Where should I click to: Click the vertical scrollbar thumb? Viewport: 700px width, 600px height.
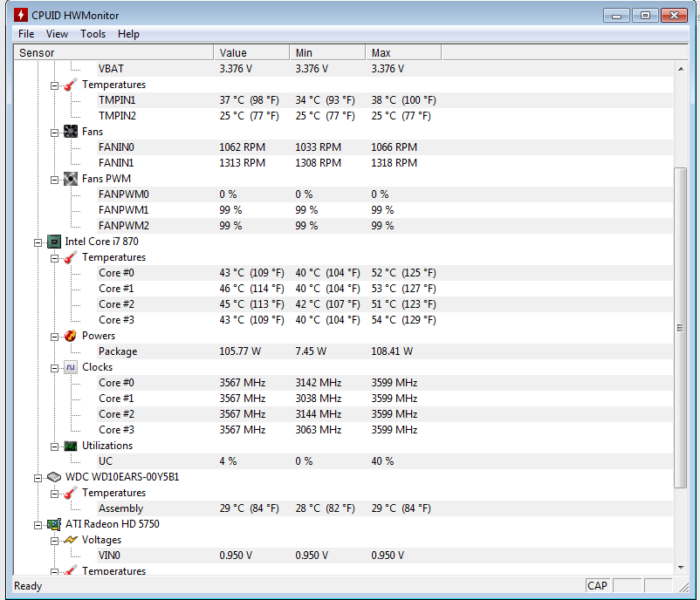tap(680, 328)
